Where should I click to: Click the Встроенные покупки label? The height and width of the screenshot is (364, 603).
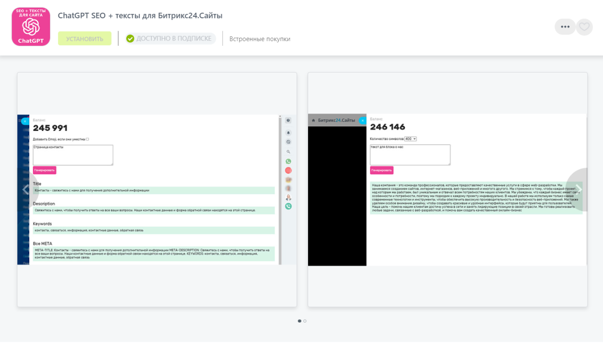(260, 39)
